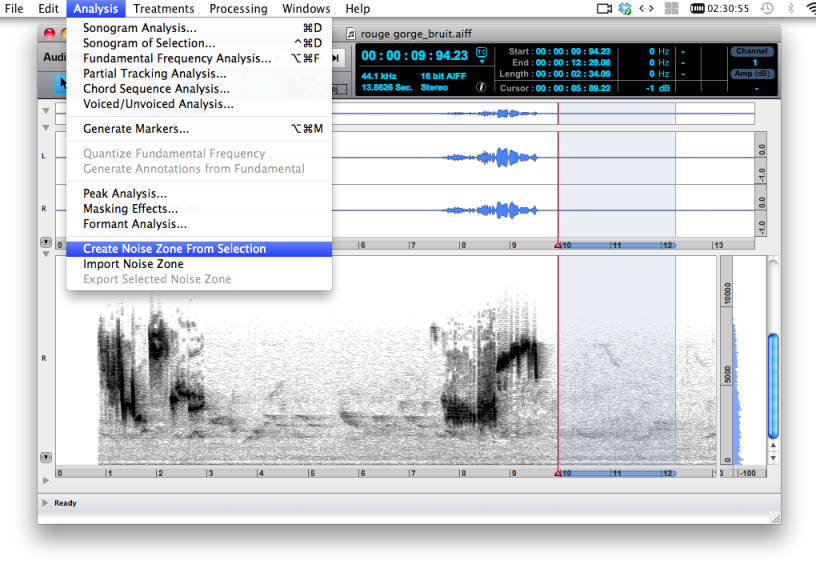Click the main time counter 00:00:09:94.23
Viewport: 816px width, 576px height.
(x=414, y=56)
